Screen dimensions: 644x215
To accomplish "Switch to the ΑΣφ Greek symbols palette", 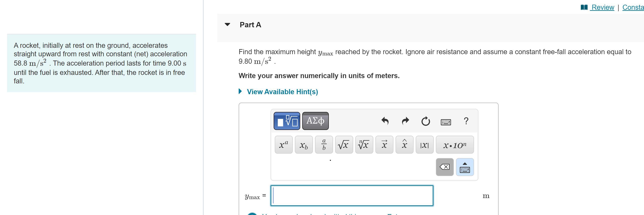I will click(x=315, y=121).
